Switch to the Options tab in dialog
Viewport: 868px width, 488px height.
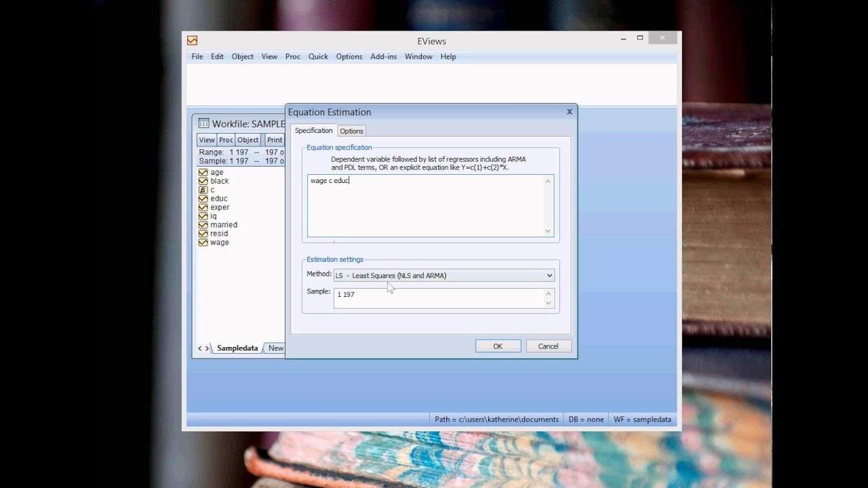coord(351,131)
